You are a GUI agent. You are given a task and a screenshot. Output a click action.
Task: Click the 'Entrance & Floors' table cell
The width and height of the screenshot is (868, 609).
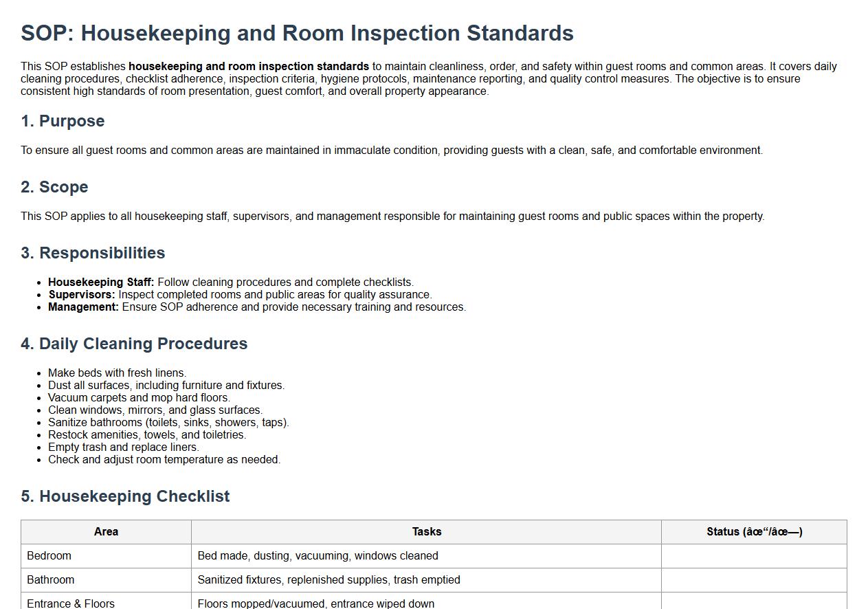click(x=71, y=604)
